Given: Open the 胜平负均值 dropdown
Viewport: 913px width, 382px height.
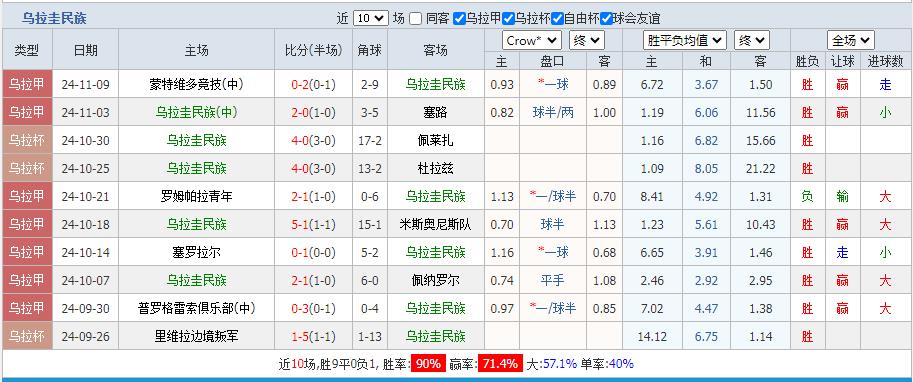Looking at the screenshot, I should pyautogui.click(x=685, y=40).
